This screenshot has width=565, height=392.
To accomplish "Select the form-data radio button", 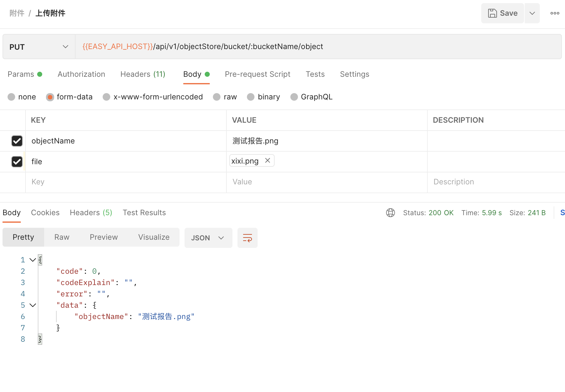I will coord(50,97).
